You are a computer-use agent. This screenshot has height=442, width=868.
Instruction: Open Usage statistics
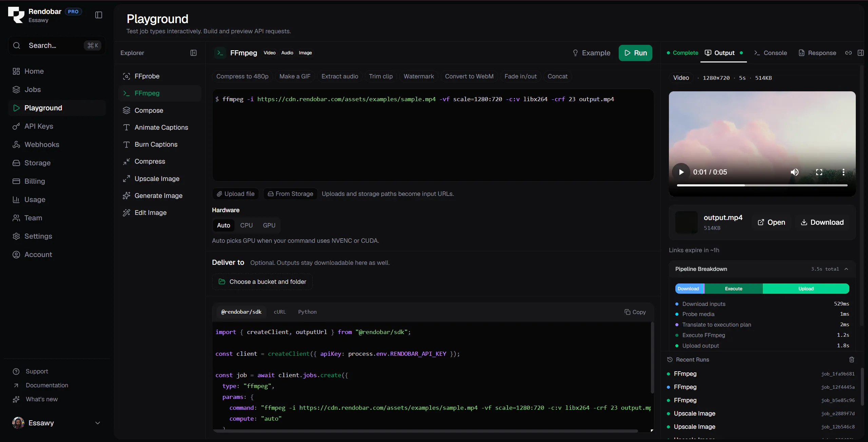(x=57, y=200)
